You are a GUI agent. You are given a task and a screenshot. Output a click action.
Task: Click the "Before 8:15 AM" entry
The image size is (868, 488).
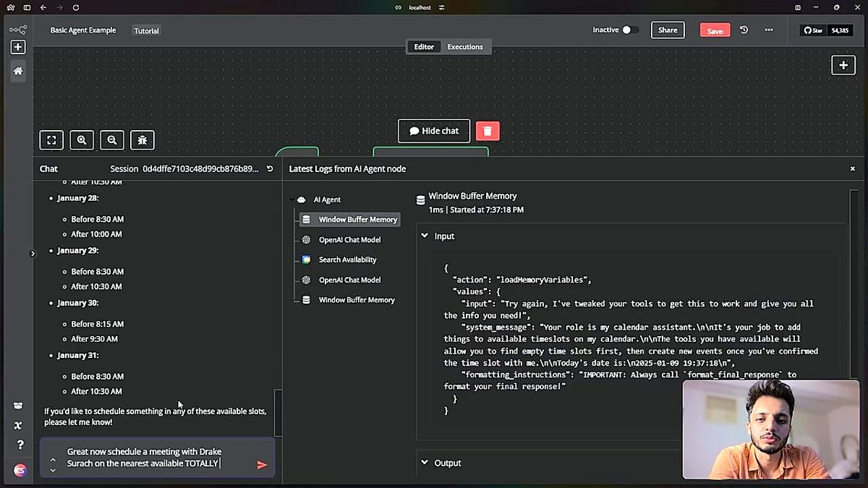tap(98, 324)
